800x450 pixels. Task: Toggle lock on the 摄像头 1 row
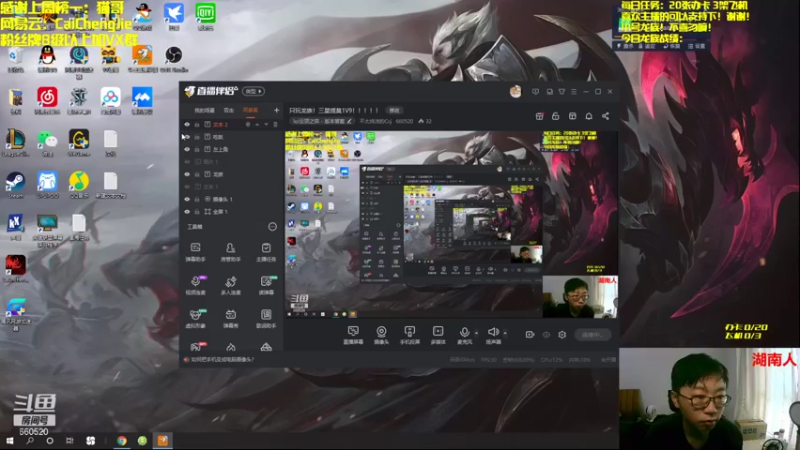(197, 199)
